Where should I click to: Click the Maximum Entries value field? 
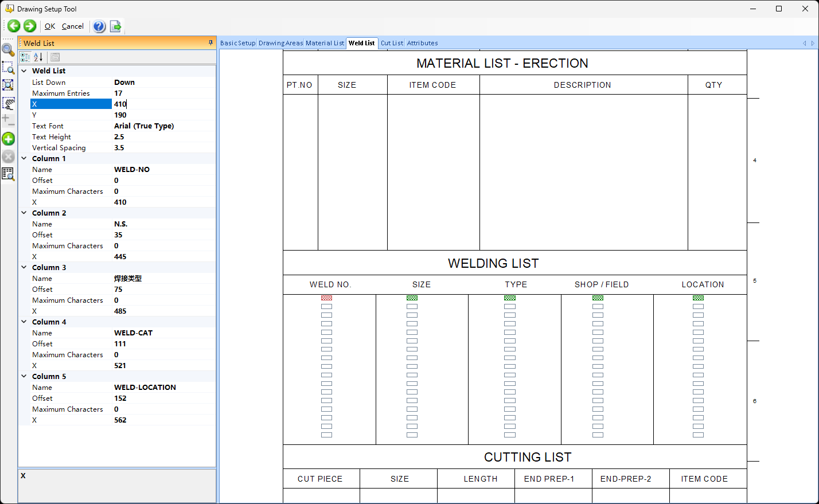pos(163,93)
